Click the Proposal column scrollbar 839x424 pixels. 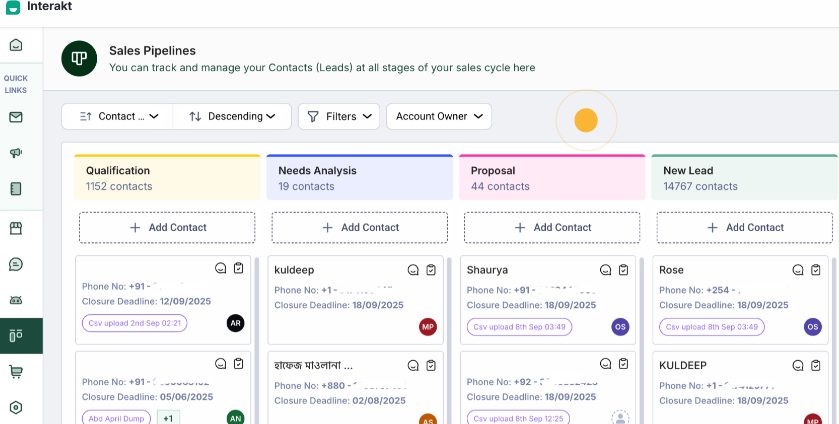tap(641, 340)
